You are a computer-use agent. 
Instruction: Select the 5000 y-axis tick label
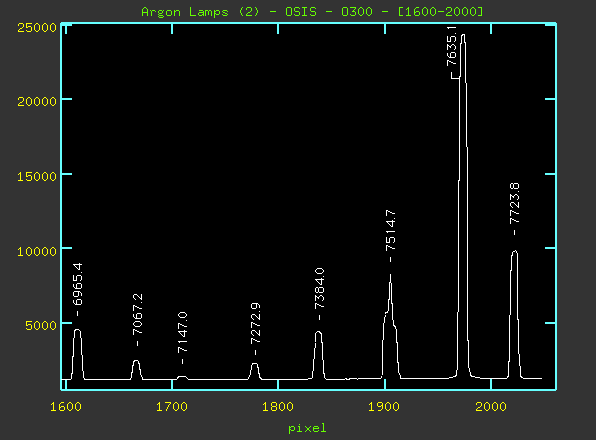point(41,325)
